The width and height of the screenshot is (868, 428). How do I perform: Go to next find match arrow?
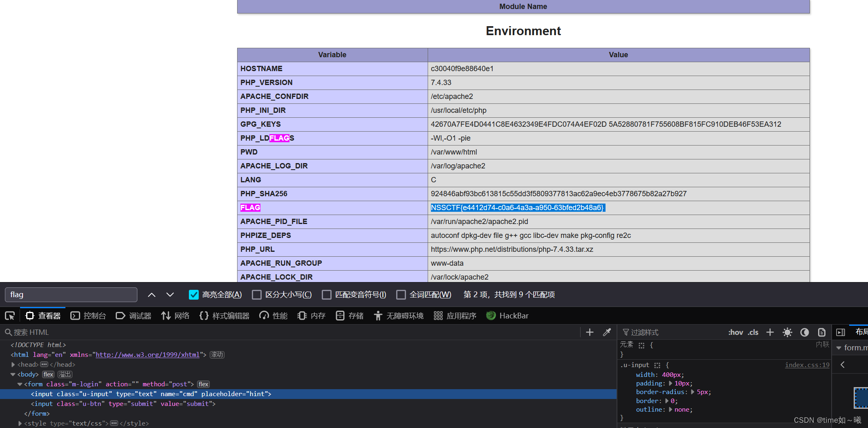[170, 295]
